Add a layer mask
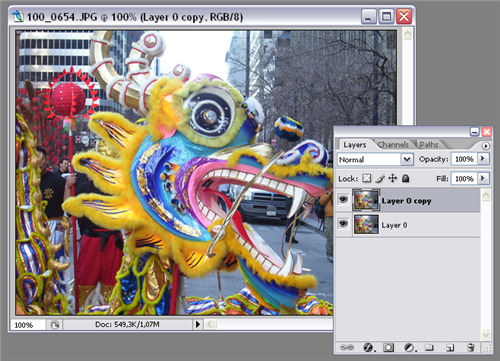The height and width of the screenshot is (361, 500). [x=388, y=348]
